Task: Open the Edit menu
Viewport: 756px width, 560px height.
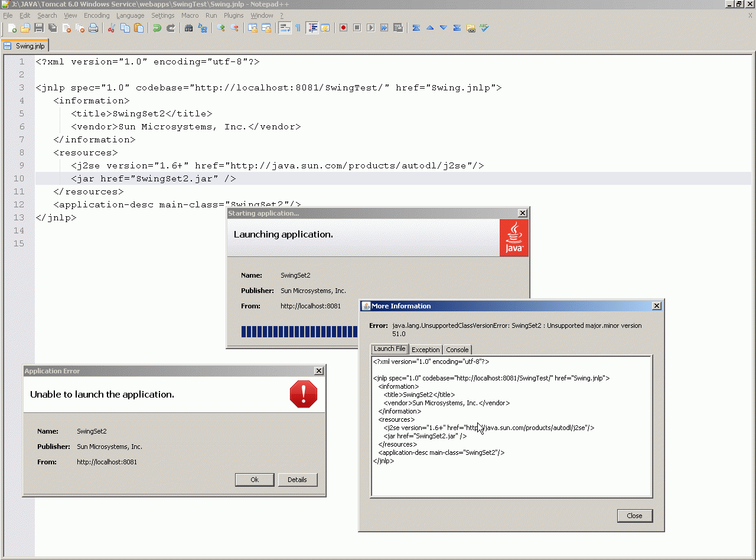Action: (x=25, y=15)
